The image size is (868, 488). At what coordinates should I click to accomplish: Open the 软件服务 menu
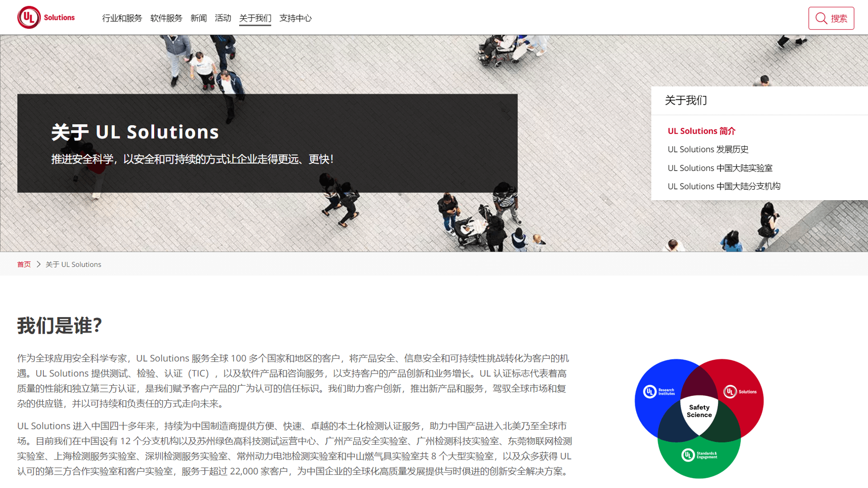click(x=166, y=18)
